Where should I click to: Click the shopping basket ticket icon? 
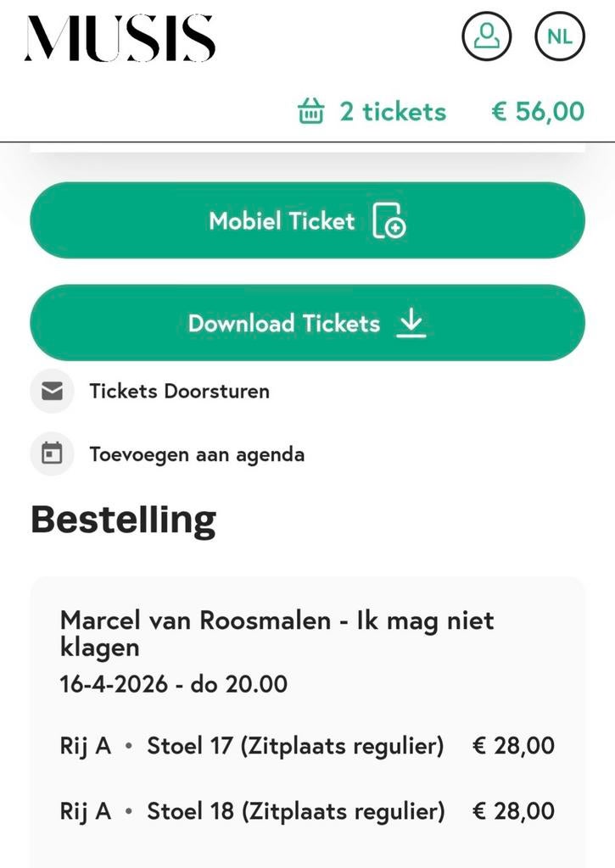[313, 111]
